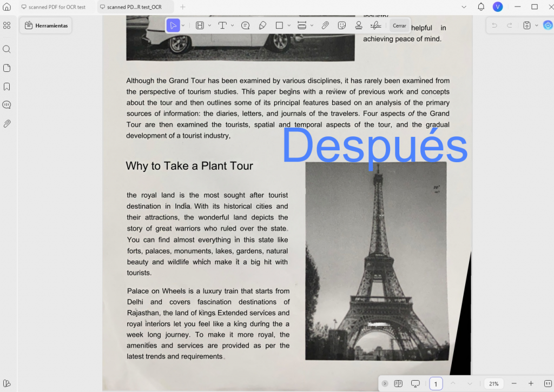554x392 pixels.
Task: Go to the next page arrow
Action: coord(470,383)
